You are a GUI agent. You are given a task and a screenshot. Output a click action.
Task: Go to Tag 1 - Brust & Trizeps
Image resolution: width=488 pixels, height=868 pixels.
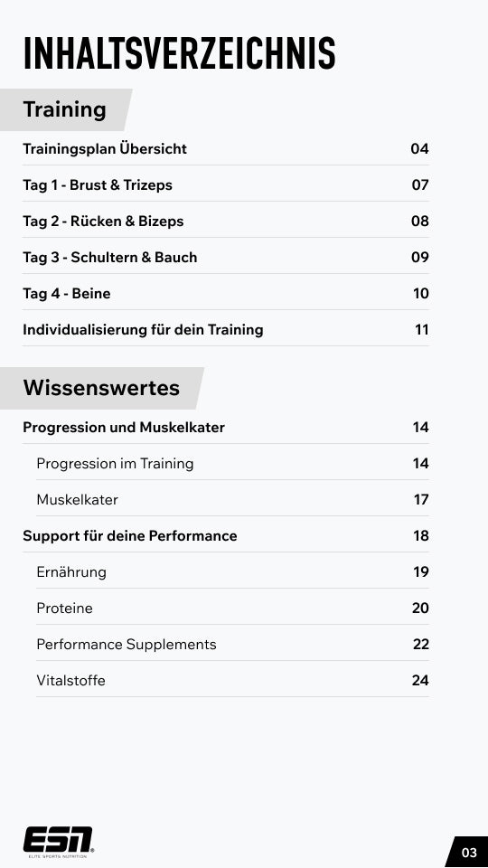[226, 184]
